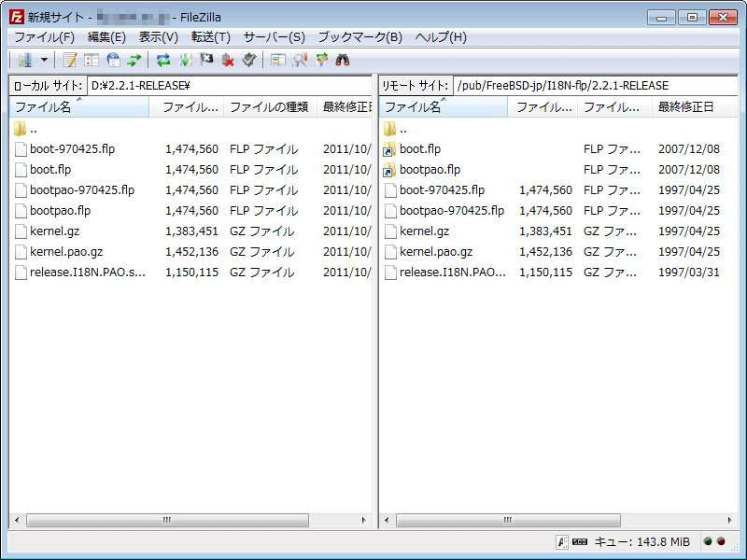Click remote bootpao-970425.flp file icon

tap(390, 211)
